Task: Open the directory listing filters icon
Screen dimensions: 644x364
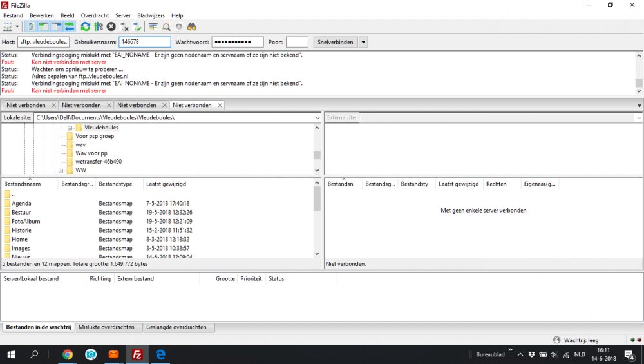Action: click(x=153, y=26)
